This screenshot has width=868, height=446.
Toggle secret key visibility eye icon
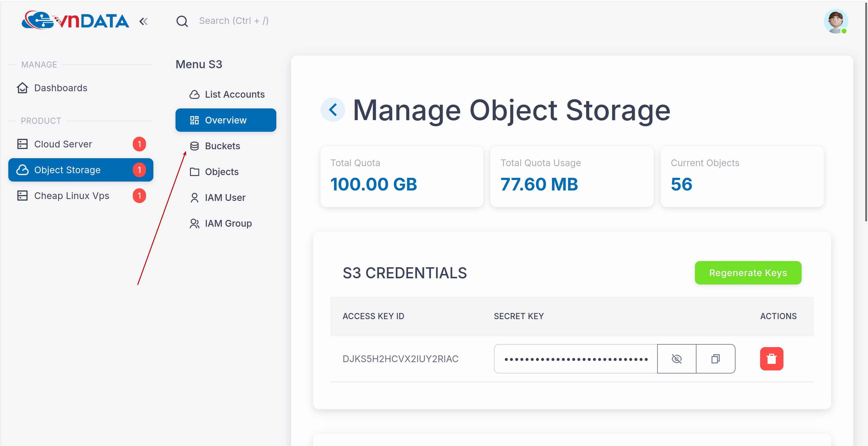point(677,359)
